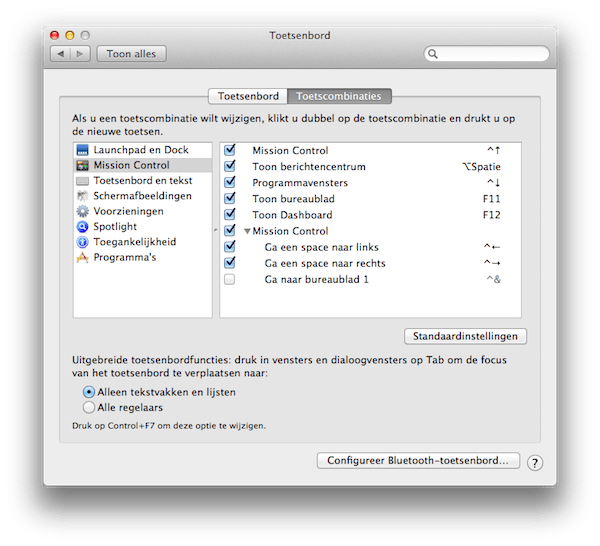Click the split pane divider handle
The image size is (600, 546).
(216, 230)
